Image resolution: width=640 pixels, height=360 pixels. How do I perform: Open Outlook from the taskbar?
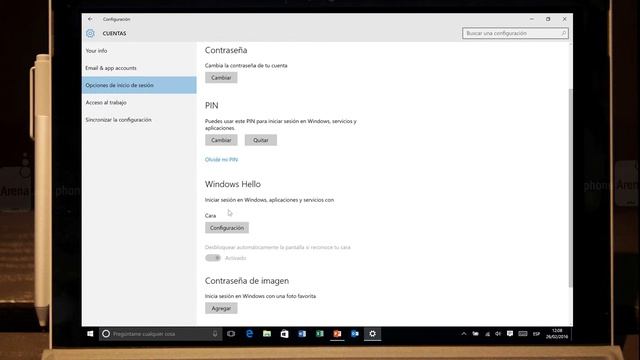pyautogui.click(x=355, y=334)
